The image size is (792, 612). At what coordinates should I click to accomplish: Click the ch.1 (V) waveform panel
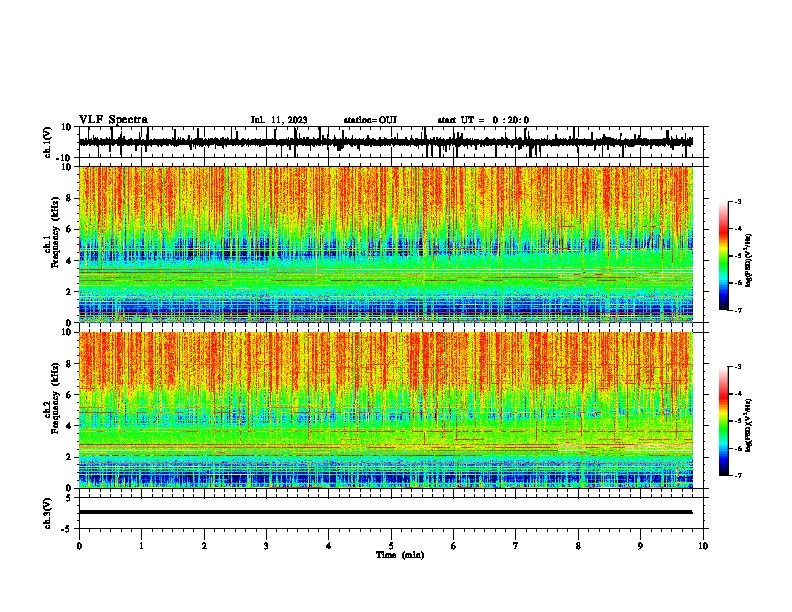393,142
